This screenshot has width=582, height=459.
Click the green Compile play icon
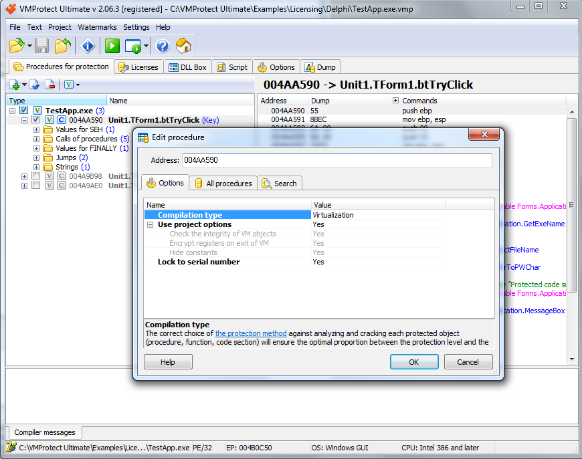tap(112, 46)
